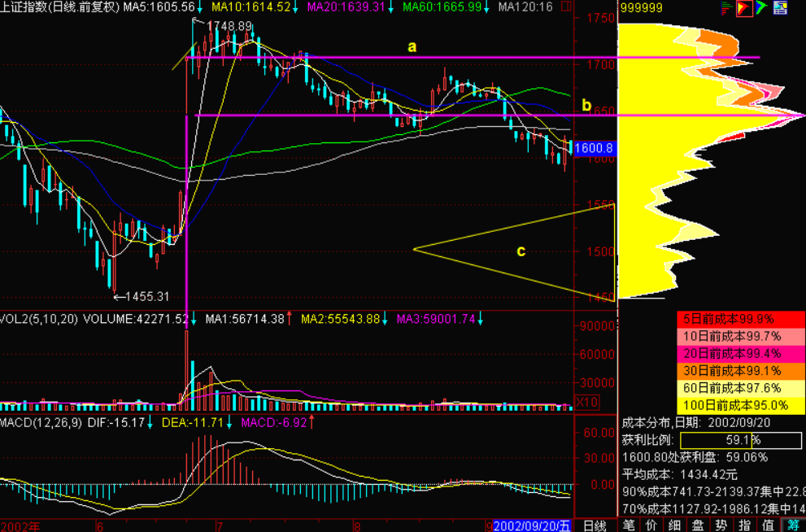Viewport: 806px width, 532px height.
Task: Click the X10 volume scale indicator
Action: tap(586, 401)
